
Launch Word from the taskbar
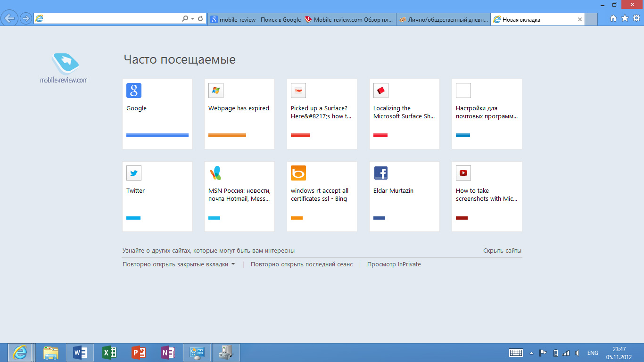(x=80, y=353)
